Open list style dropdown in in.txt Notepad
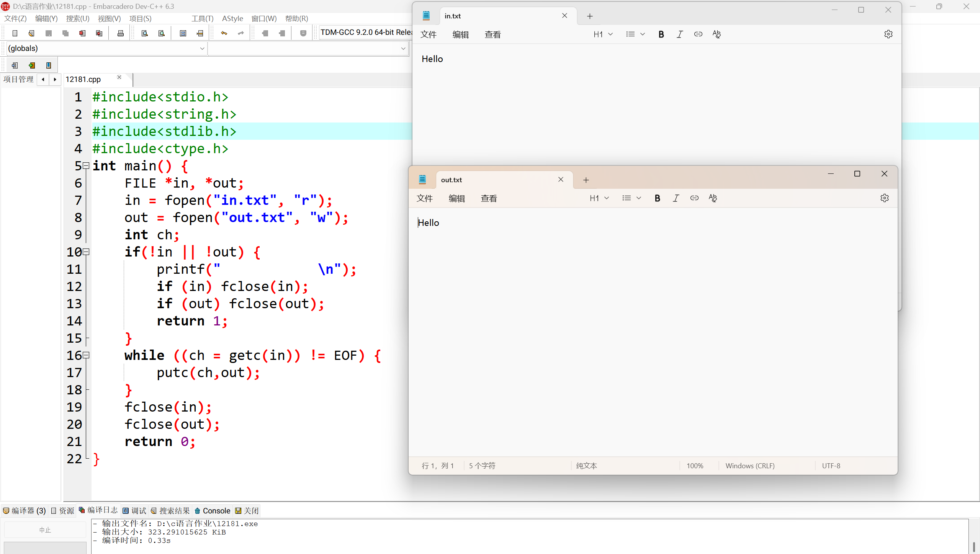 (x=635, y=34)
